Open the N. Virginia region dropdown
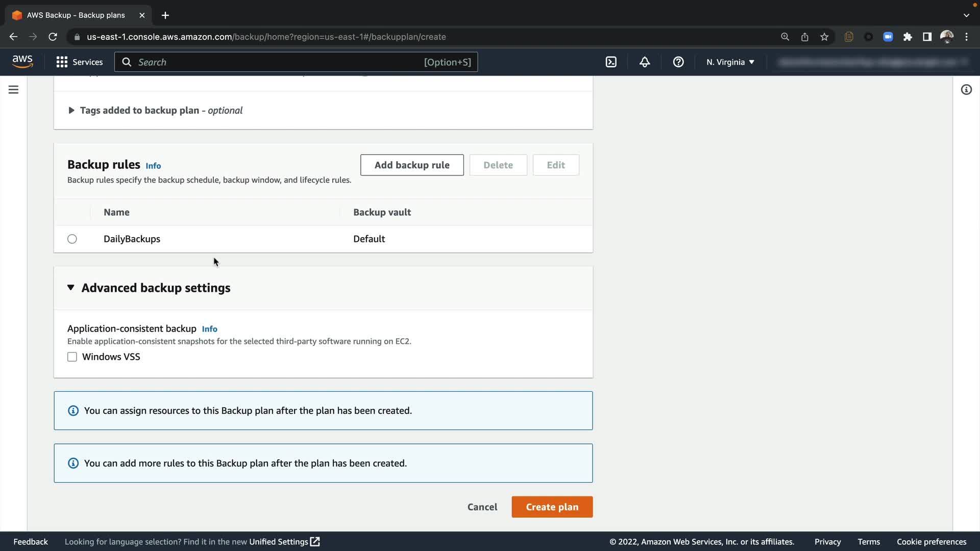 [x=730, y=62]
